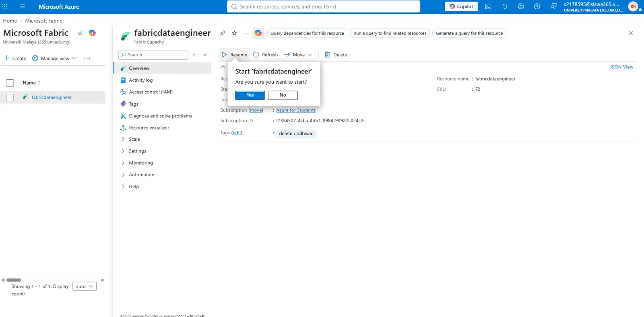Click the Microsoft Azure logo text
This screenshot has height=317, width=644.
[x=59, y=7]
